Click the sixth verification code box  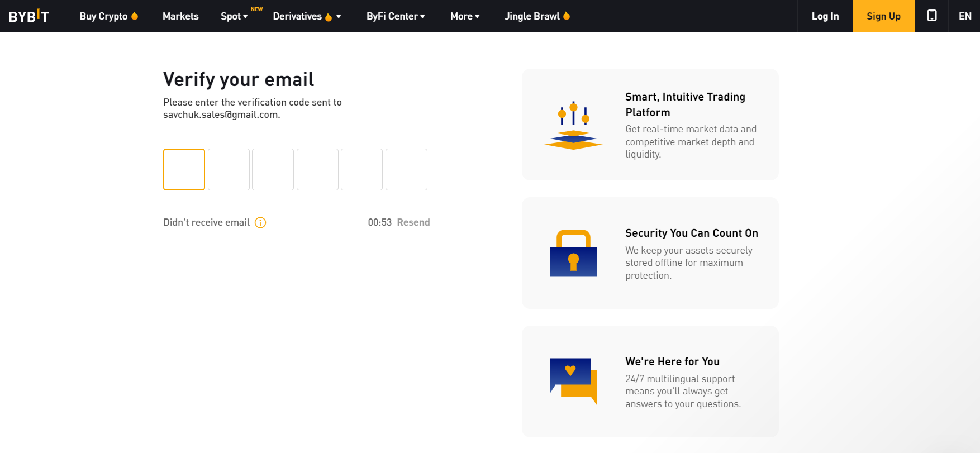pos(406,169)
